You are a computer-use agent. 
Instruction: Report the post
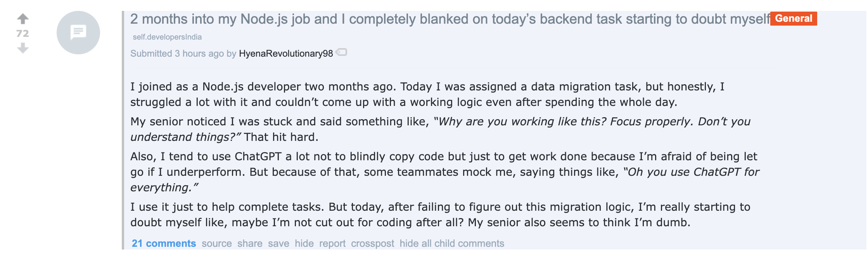[332, 243]
